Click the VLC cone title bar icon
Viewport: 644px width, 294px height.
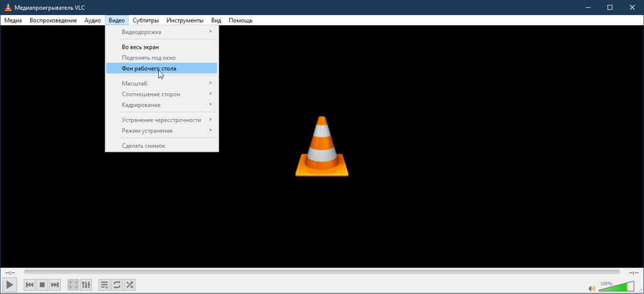click(x=7, y=7)
